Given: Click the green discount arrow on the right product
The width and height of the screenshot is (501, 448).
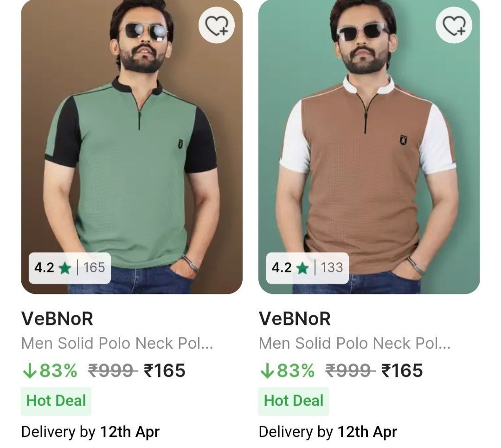Looking at the screenshot, I should (268, 370).
